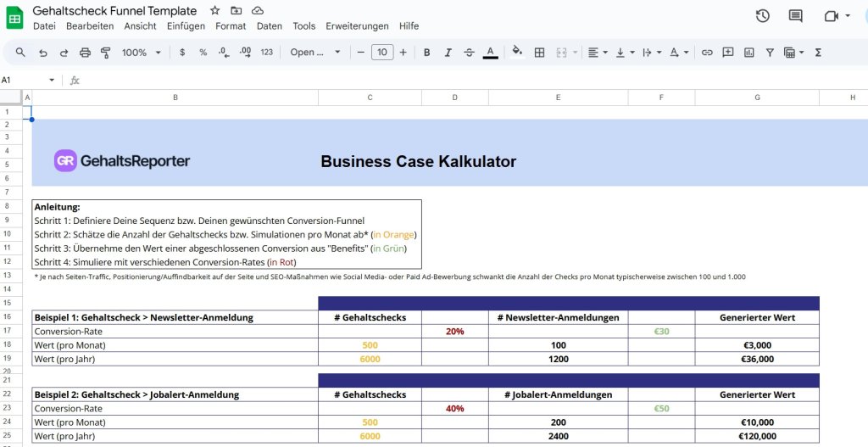
Task: Select the paint format roller tool
Action: click(x=106, y=53)
